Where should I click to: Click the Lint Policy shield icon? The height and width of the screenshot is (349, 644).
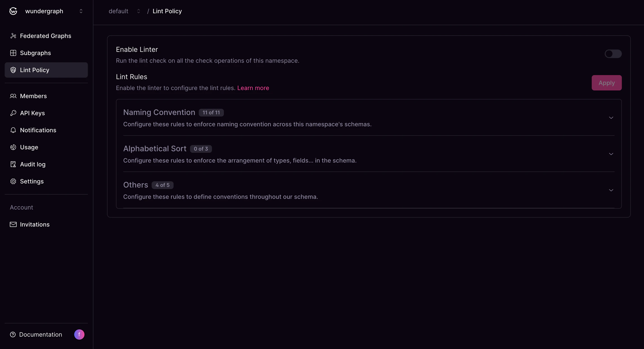coord(13,70)
